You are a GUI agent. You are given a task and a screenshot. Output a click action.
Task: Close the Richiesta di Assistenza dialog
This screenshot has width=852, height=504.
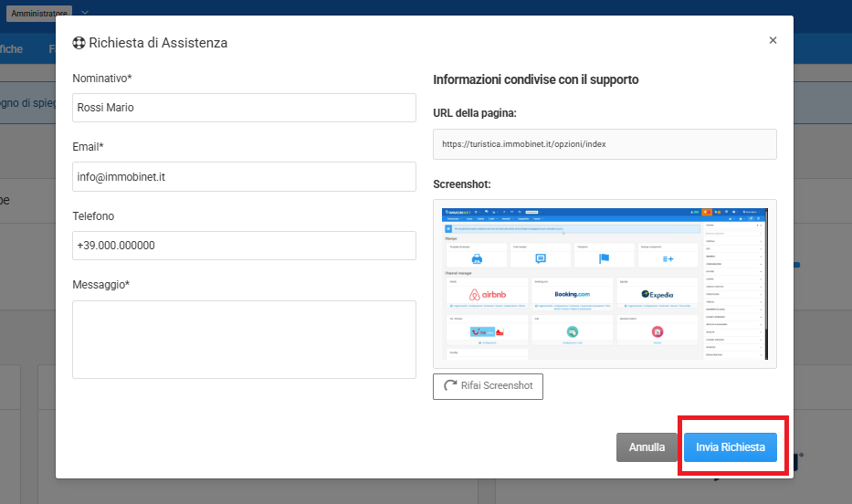(x=773, y=40)
